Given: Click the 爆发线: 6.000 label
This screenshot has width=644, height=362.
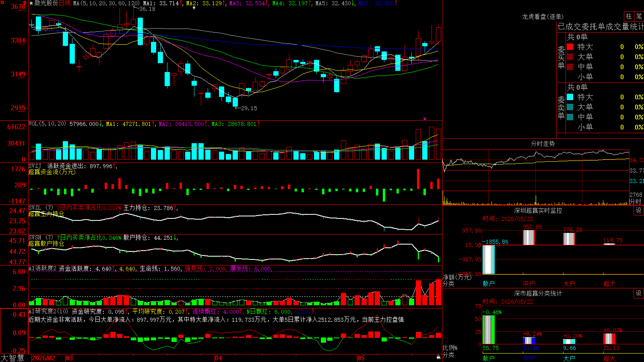Looking at the screenshot, I should coord(251,268).
